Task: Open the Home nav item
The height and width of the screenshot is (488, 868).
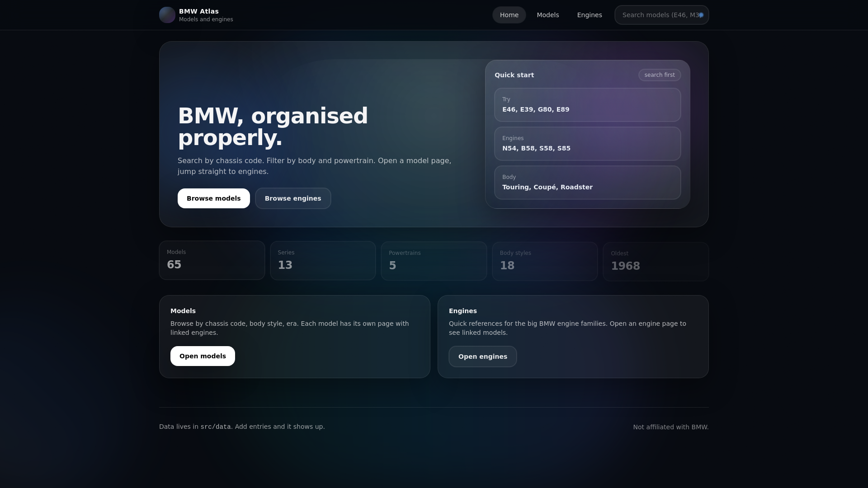Action: click(x=509, y=15)
